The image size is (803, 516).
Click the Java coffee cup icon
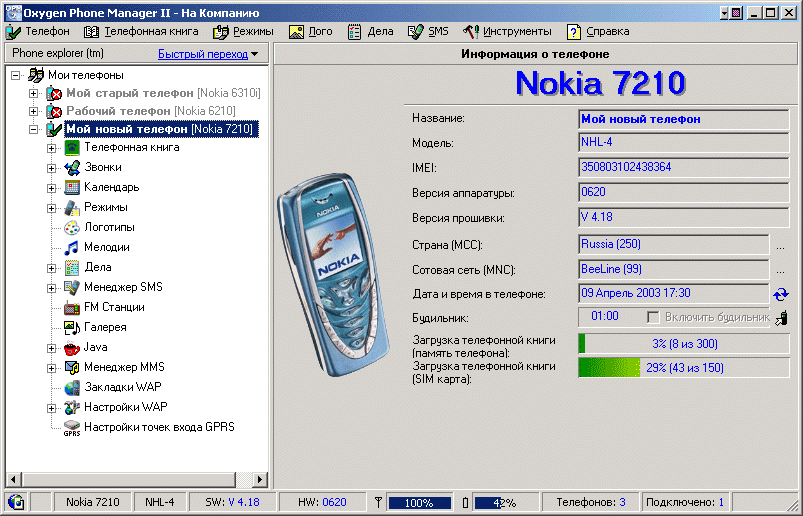[72, 348]
